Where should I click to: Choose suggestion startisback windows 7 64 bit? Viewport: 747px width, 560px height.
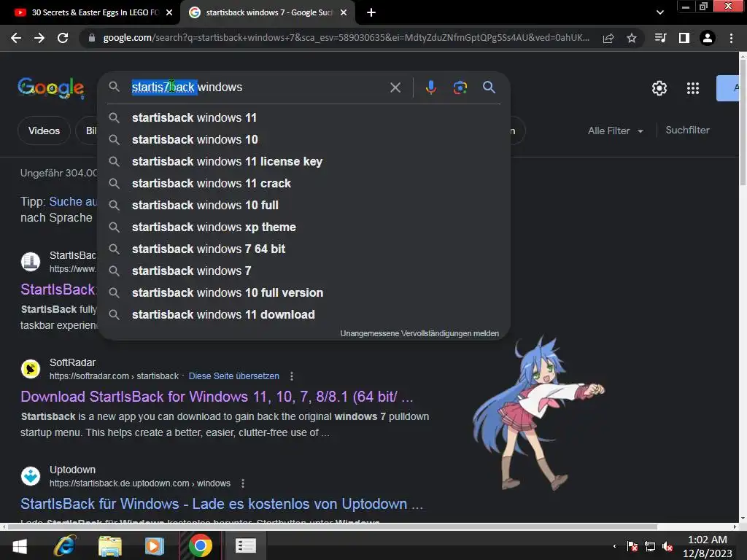[304, 249]
